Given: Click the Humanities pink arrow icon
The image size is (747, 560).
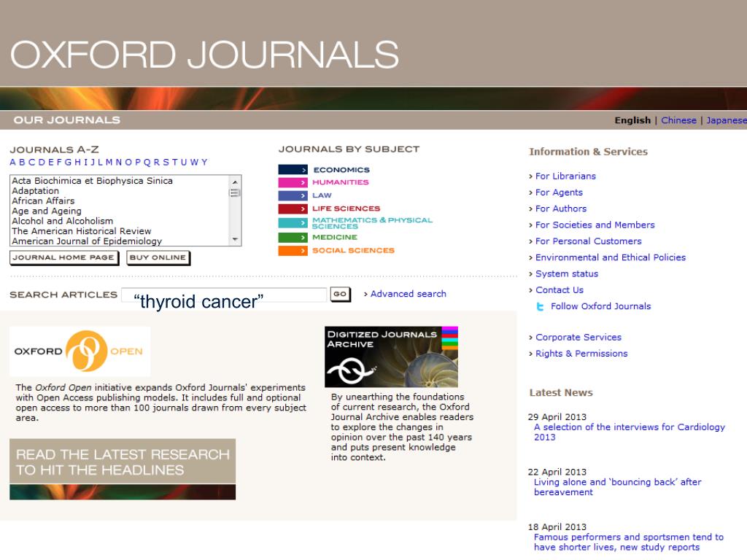Looking at the screenshot, I should coord(293,182).
